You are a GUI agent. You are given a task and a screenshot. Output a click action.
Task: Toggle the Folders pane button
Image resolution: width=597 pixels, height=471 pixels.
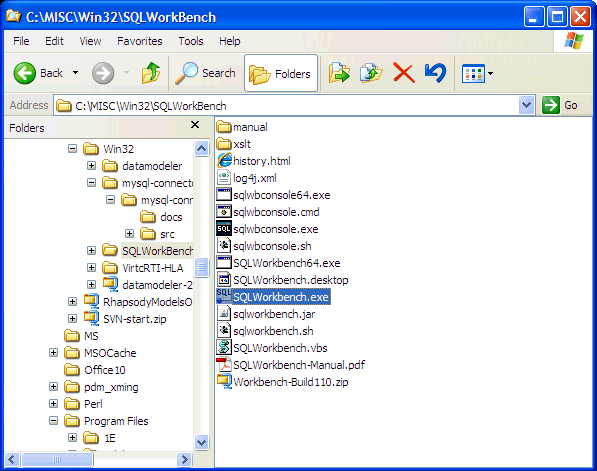coord(281,73)
